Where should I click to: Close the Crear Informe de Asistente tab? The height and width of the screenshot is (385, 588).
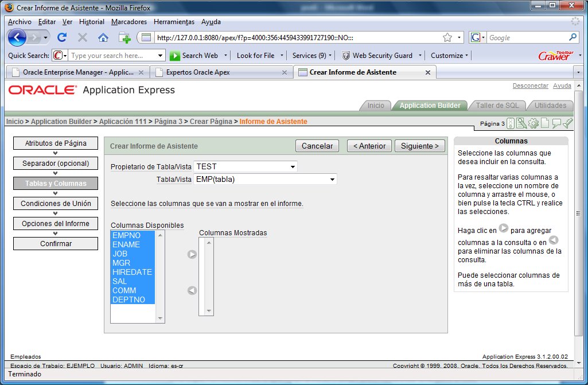coord(428,72)
